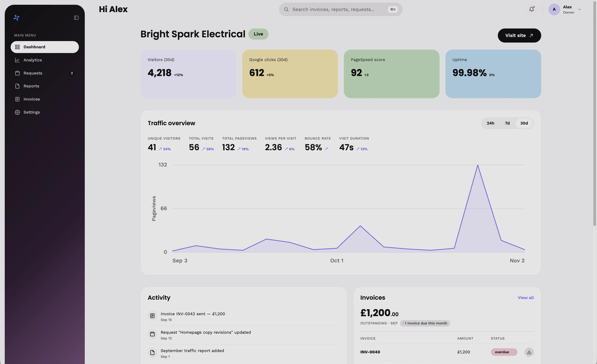Click the invoice activity icon for INV-0042
Screen dimensions: 597x364
[x=152, y=316]
